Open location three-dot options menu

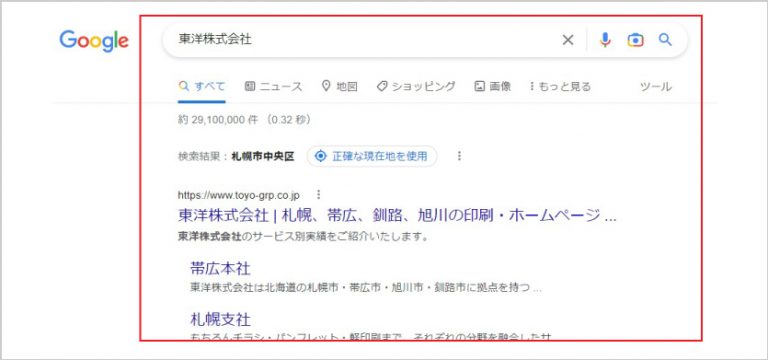459,156
